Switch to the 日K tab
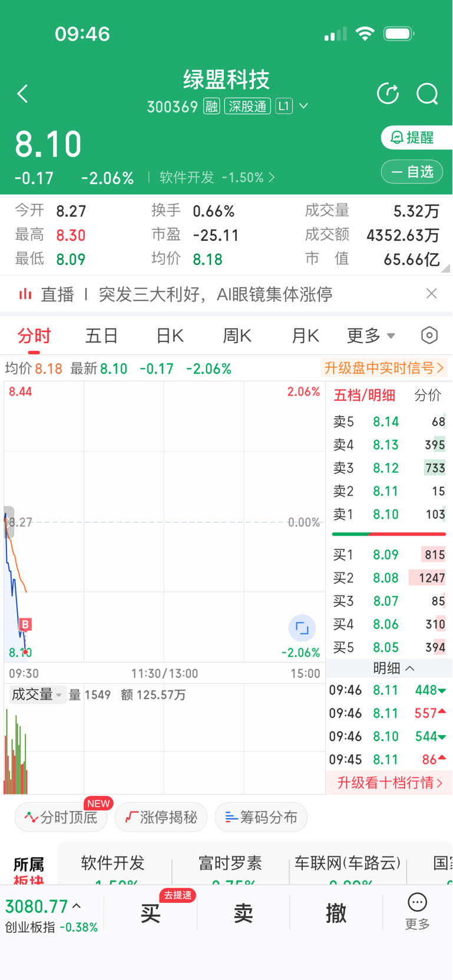 [170, 336]
